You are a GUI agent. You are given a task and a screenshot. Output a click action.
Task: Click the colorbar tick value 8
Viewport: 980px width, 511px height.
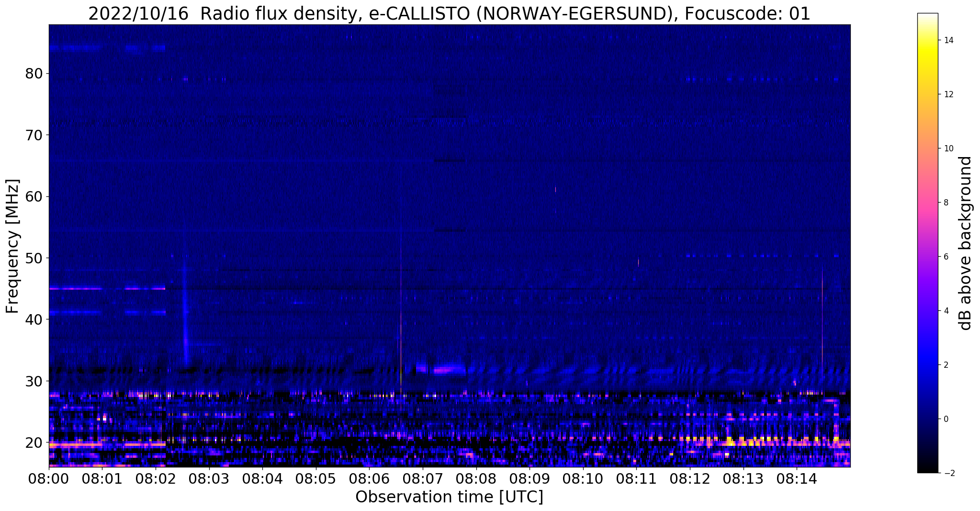(x=945, y=203)
